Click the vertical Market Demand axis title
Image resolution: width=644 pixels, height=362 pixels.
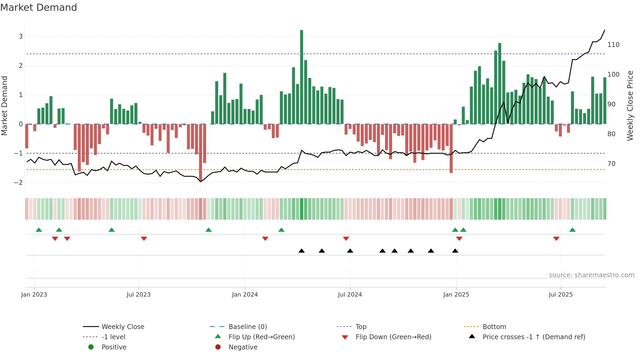[x=5, y=106]
